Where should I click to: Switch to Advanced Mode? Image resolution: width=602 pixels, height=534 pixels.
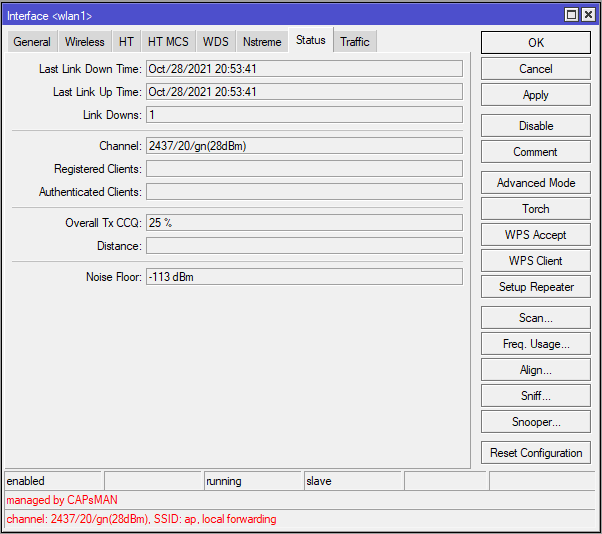click(536, 183)
